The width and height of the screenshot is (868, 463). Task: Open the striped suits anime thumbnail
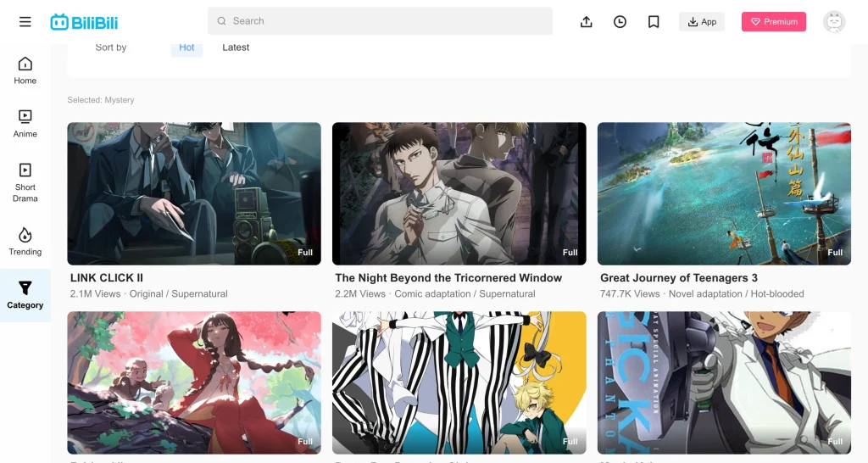tap(459, 382)
